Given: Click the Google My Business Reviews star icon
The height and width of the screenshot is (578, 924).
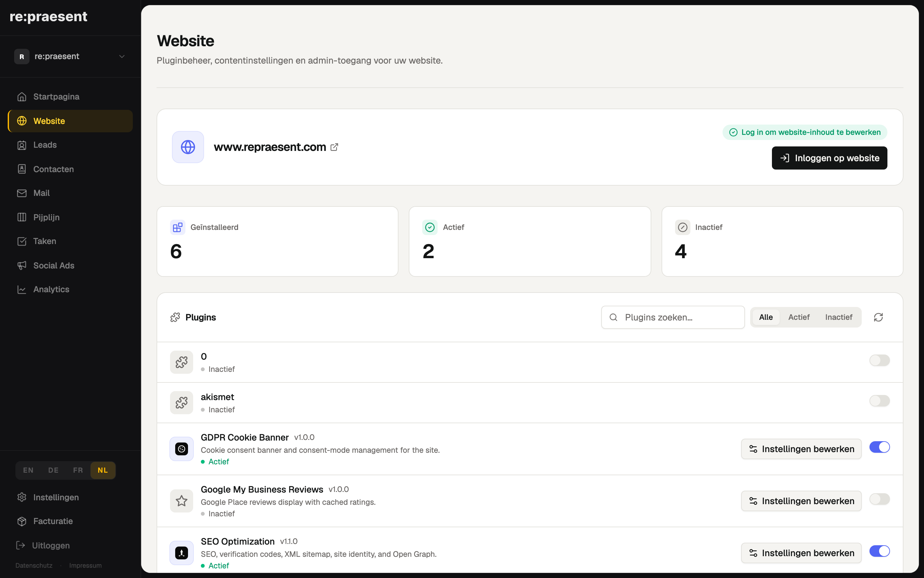Looking at the screenshot, I should pos(181,501).
